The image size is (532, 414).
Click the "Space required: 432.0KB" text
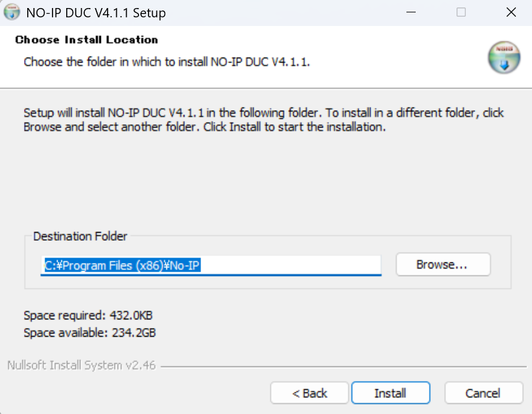click(x=88, y=316)
